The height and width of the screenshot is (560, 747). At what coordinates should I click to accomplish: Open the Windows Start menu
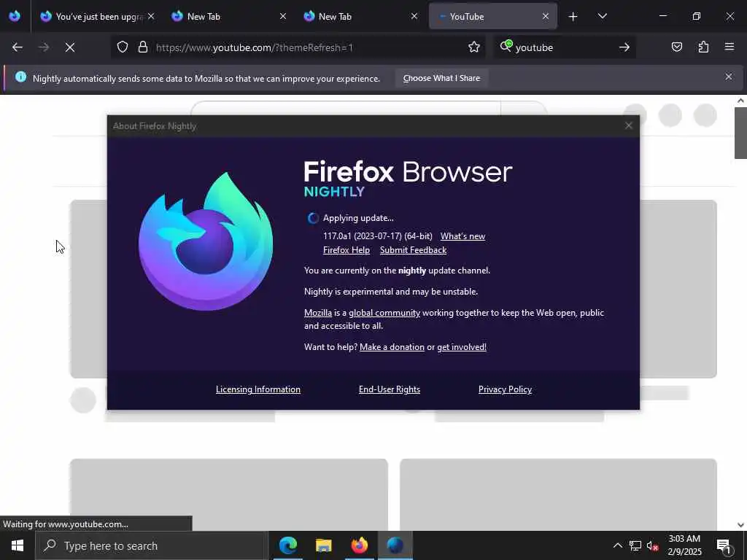click(x=18, y=545)
